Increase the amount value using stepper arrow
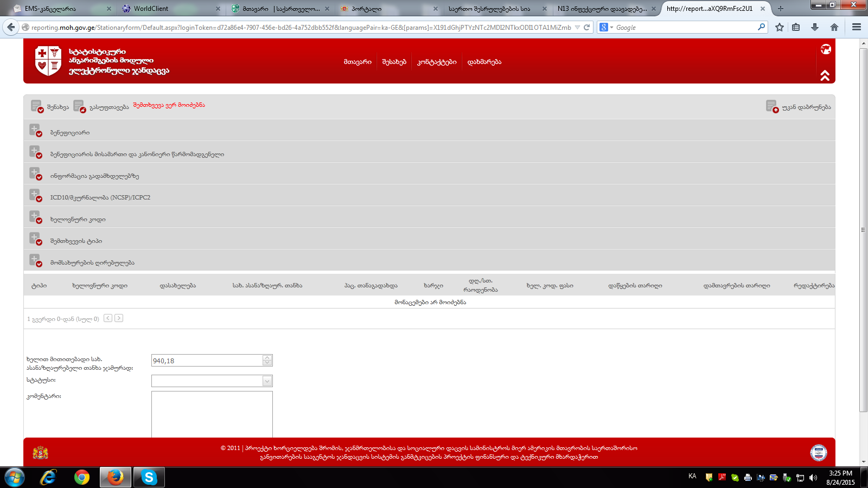This screenshot has height=488, width=868. click(267, 358)
